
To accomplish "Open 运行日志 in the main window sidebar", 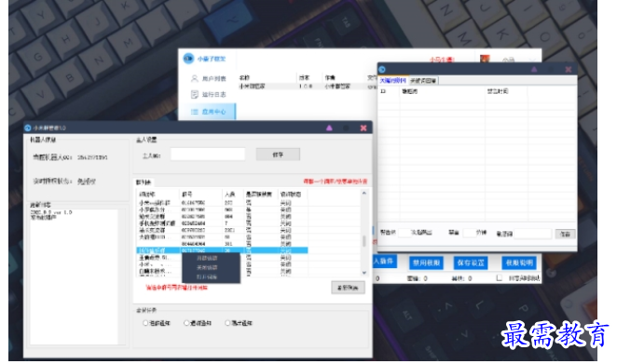I will (209, 94).
